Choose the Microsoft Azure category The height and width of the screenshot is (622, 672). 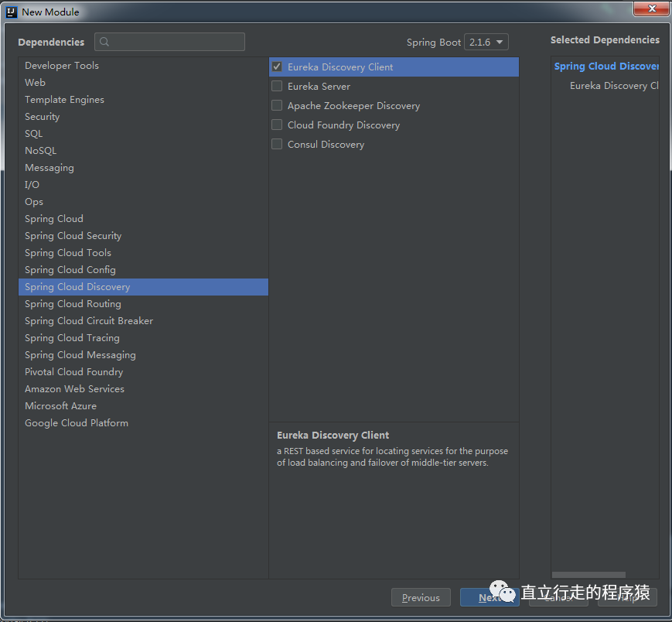[143, 405]
